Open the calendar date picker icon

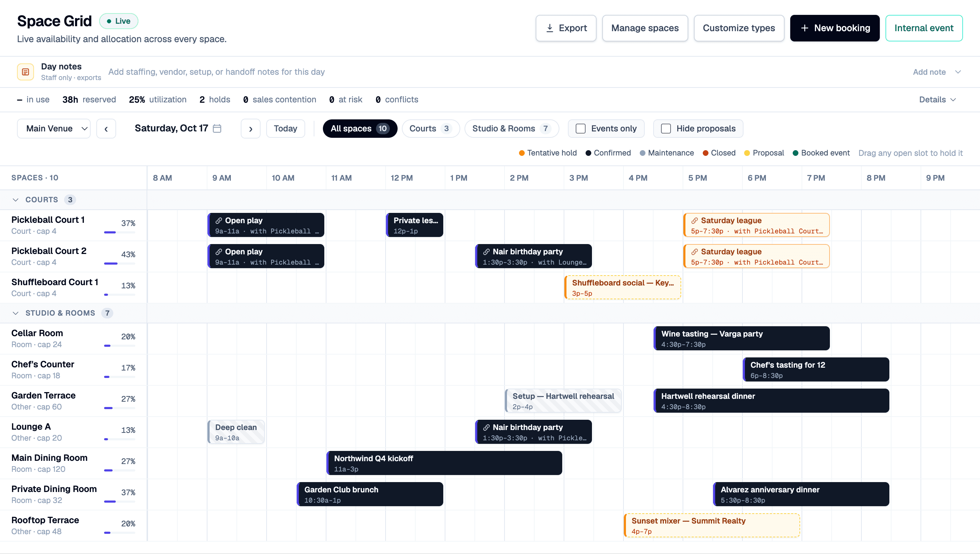point(217,129)
